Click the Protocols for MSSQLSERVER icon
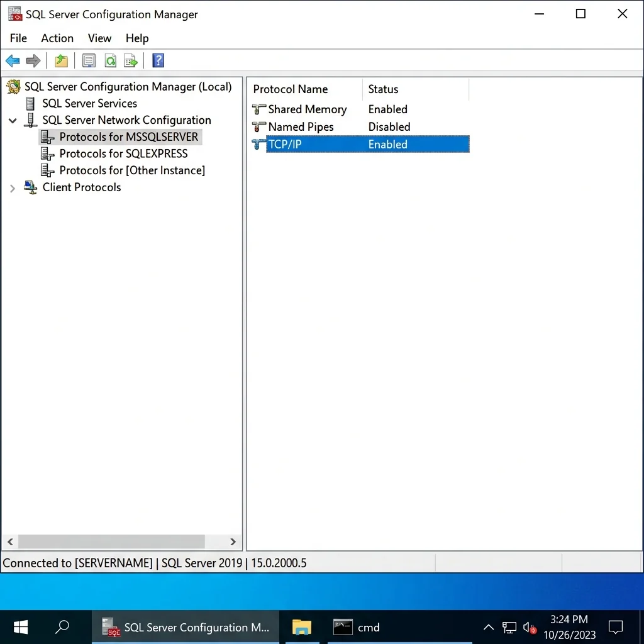This screenshot has width=644, height=644. coord(47,136)
